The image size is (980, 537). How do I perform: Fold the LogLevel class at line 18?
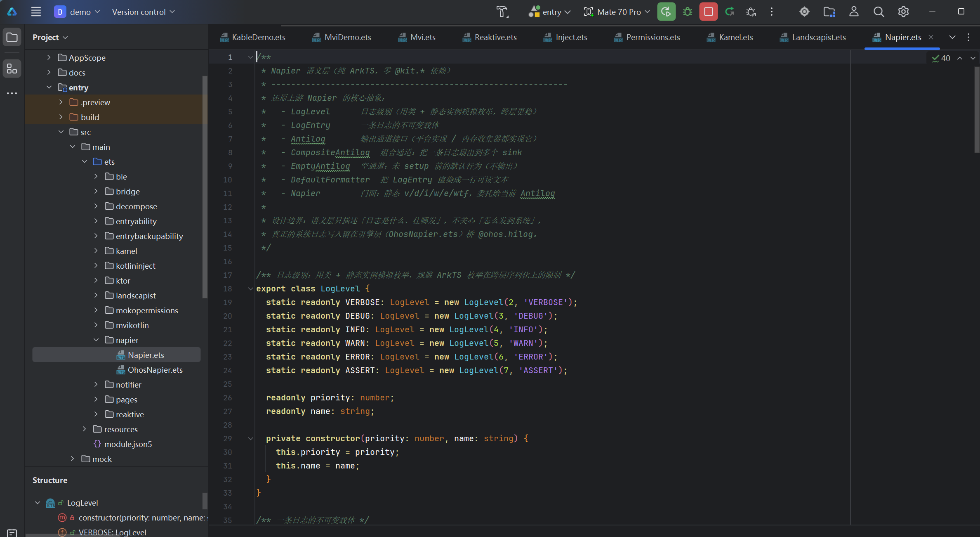(x=250, y=289)
